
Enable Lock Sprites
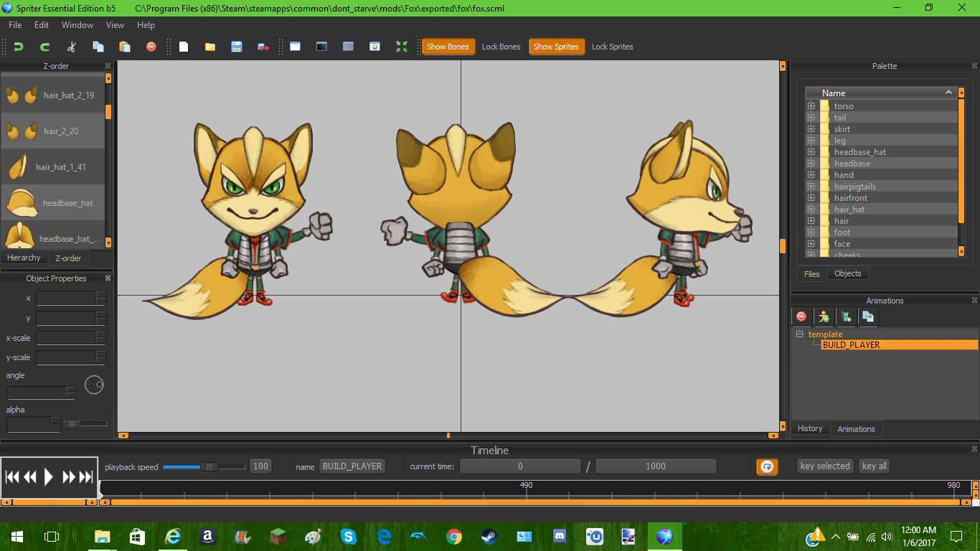pos(612,47)
